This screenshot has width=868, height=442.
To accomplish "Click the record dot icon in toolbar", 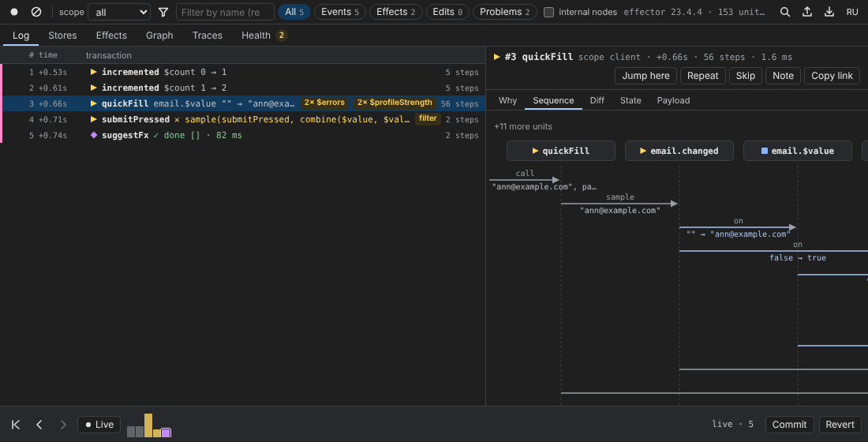I will pos(14,12).
